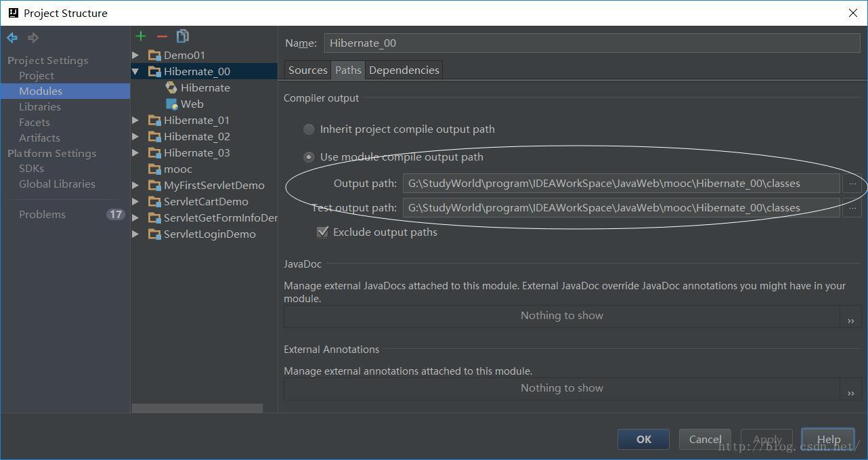Confirm with the OK button
This screenshot has width=868, height=460.
click(643, 439)
